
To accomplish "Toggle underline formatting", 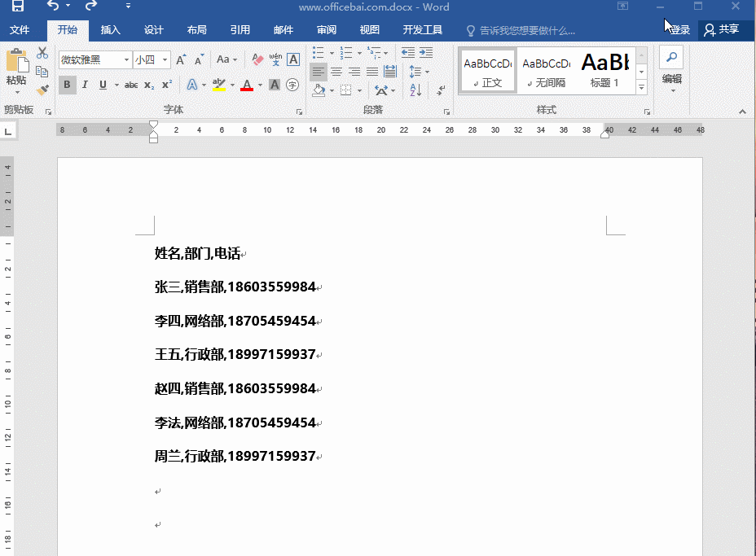I will [103, 85].
